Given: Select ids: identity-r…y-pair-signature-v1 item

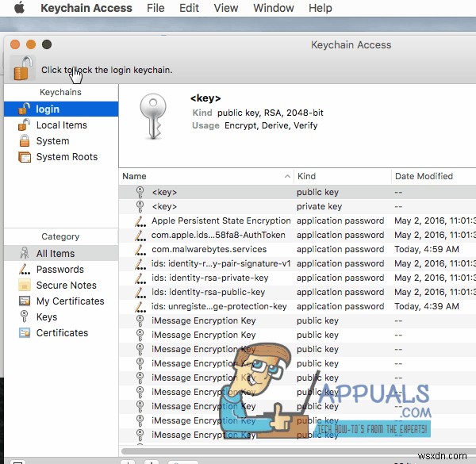Looking at the screenshot, I should tap(297, 263).
